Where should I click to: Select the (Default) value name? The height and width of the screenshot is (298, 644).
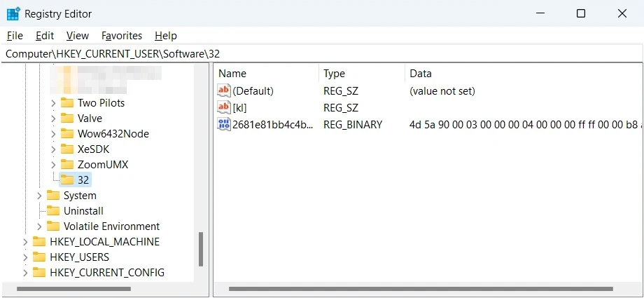pyautogui.click(x=253, y=91)
